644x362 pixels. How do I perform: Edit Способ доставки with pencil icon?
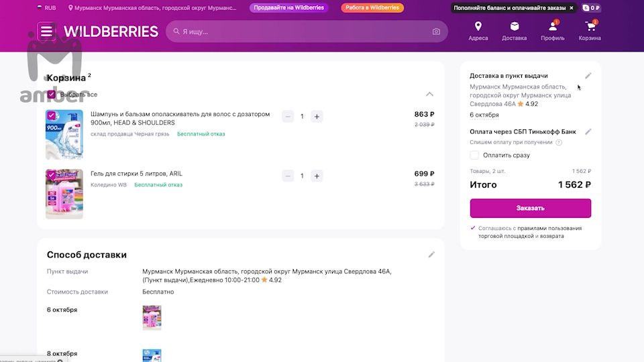pos(431,255)
